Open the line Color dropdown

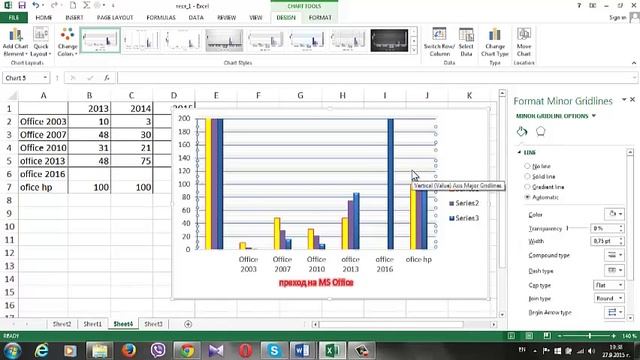[614, 214]
